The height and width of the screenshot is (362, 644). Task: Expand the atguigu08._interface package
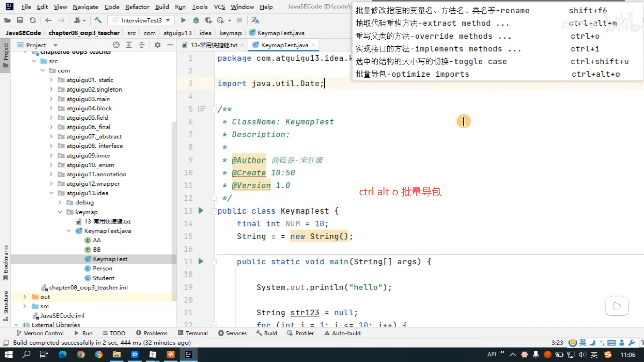[51, 146]
